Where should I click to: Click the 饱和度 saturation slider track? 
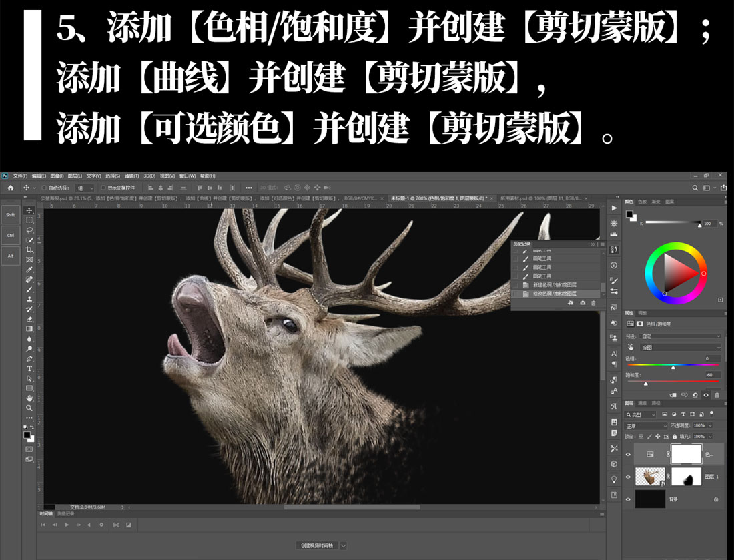(x=674, y=382)
